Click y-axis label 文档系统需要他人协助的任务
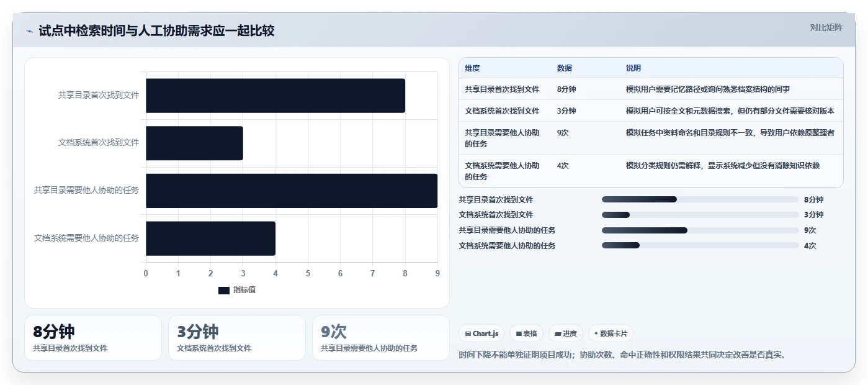Viewport: 868px width, 385px height. pyautogui.click(x=86, y=238)
